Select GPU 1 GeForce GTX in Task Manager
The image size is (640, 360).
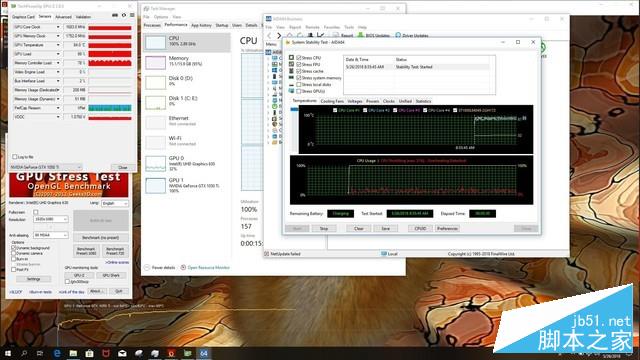click(x=187, y=185)
